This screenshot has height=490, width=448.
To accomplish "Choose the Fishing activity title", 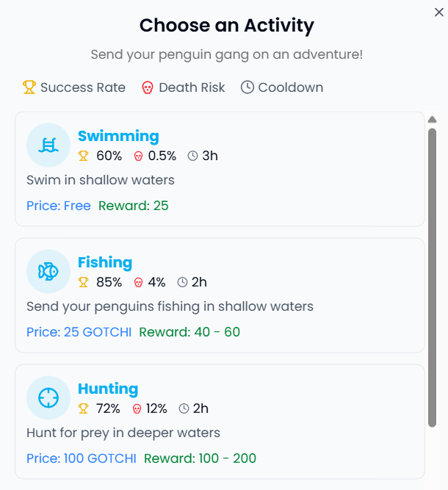I will click(x=105, y=262).
